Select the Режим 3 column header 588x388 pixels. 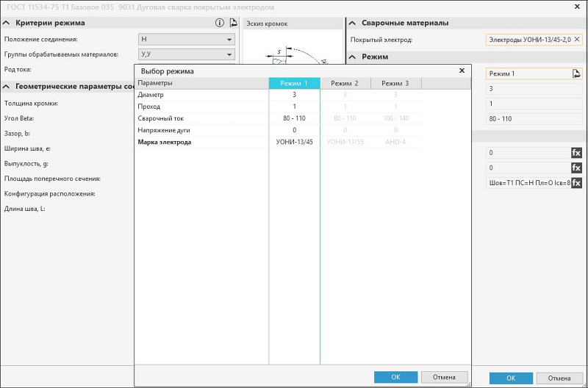[x=395, y=83]
